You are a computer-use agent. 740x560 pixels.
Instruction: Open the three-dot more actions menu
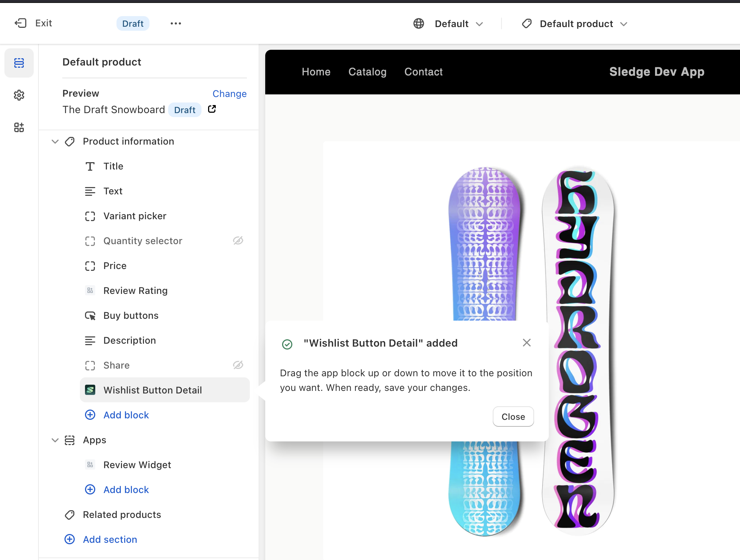pyautogui.click(x=176, y=23)
